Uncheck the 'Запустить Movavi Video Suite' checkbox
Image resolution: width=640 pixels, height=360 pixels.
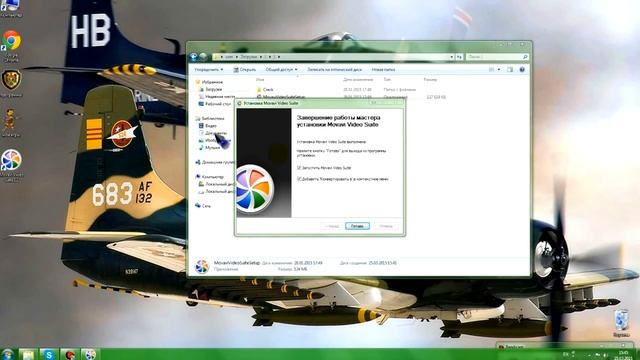(x=299, y=168)
